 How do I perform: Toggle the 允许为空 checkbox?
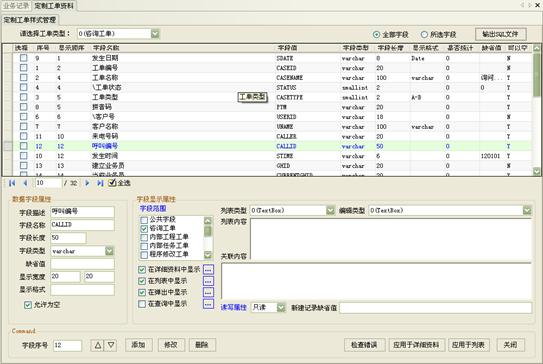pos(28,305)
